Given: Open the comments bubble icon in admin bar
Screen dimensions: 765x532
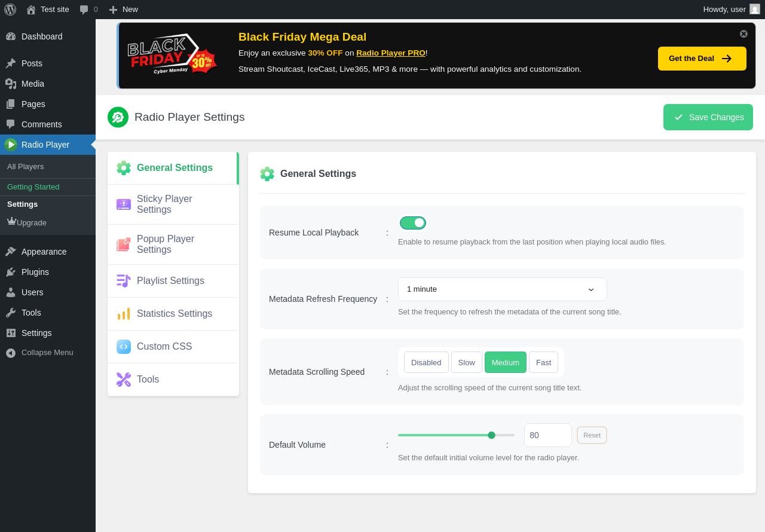Looking at the screenshot, I should tap(84, 10).
